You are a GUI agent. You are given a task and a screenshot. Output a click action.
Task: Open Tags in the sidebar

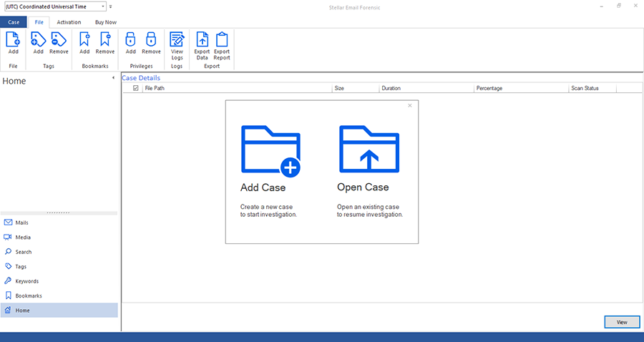[59, 266]
